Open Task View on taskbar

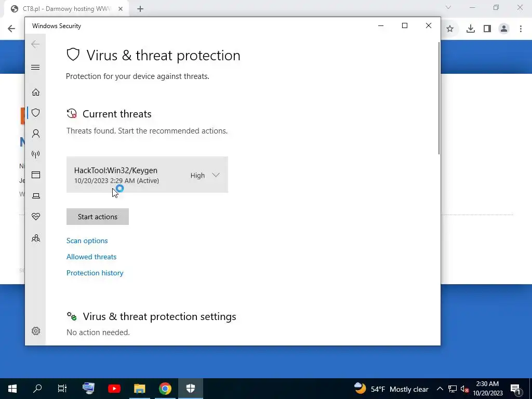pos(62,389)
